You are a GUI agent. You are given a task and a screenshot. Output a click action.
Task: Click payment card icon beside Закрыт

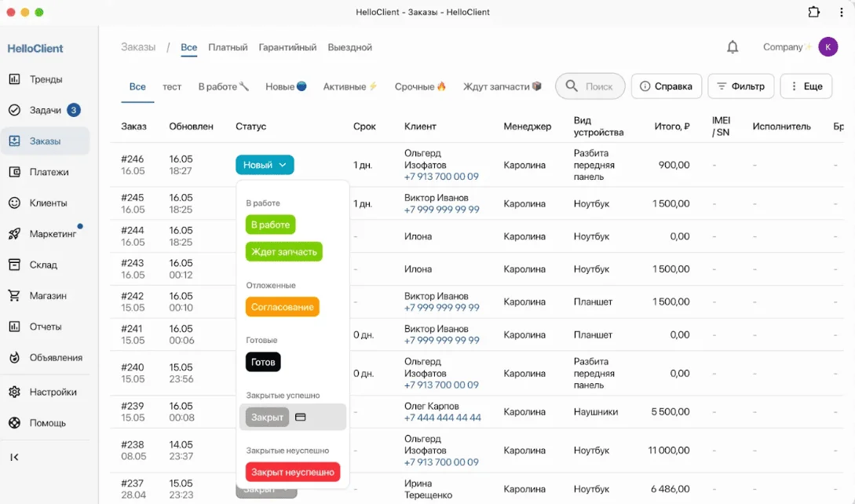300,418
